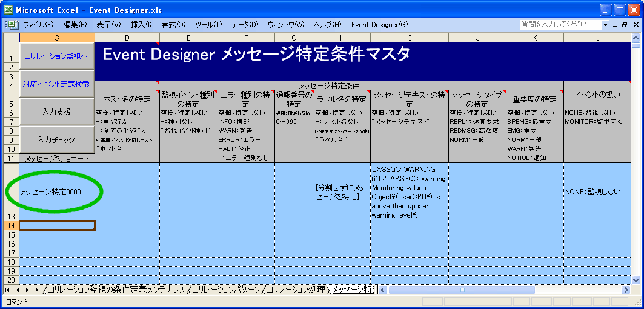
Task: Go to next sheet tab navigation arrow
Action: pos(27,290)
